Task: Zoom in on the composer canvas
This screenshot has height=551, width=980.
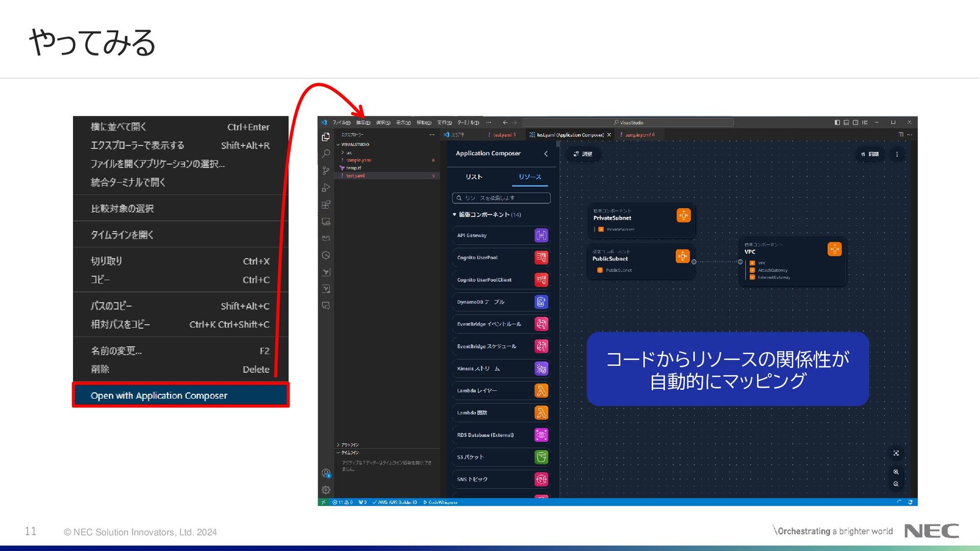Action: (x=896, y=472)
